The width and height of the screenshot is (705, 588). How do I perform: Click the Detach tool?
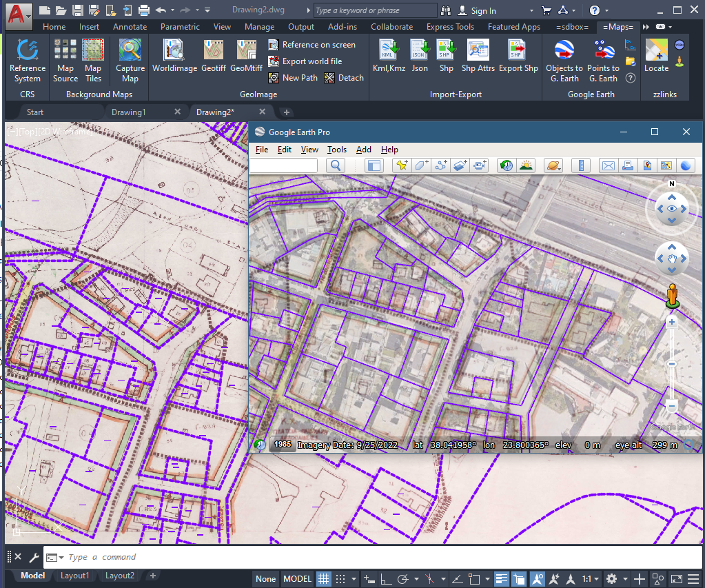coord(344,78)
